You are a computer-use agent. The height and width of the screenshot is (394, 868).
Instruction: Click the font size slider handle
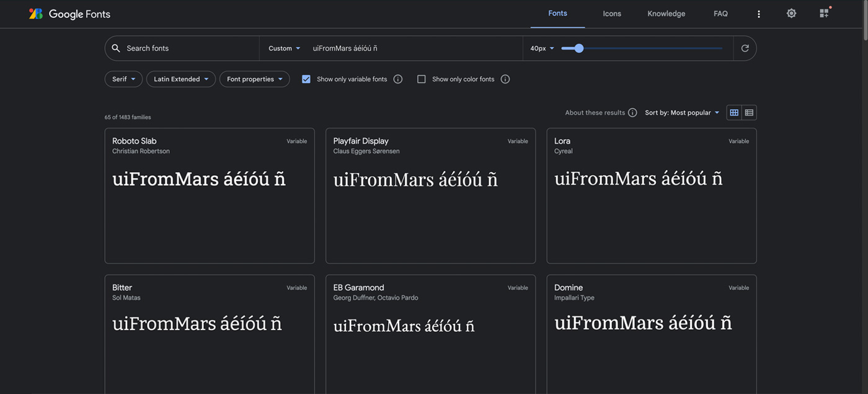point(579,48)
